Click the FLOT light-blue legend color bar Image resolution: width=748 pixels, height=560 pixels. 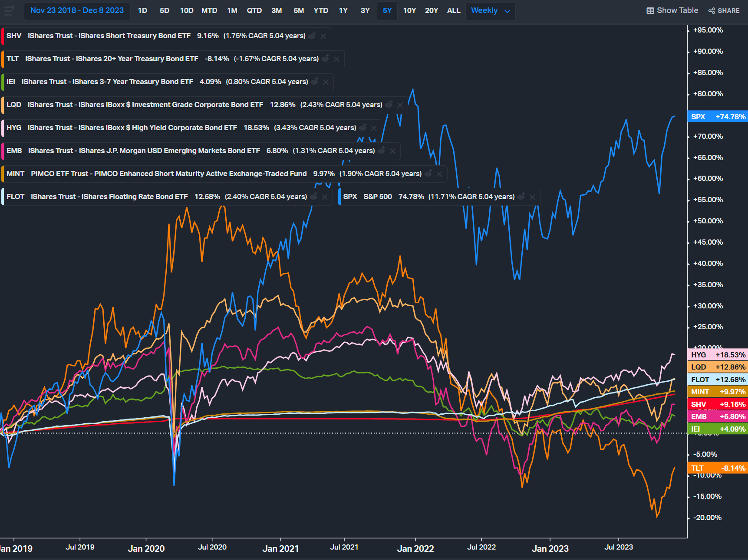3,196
